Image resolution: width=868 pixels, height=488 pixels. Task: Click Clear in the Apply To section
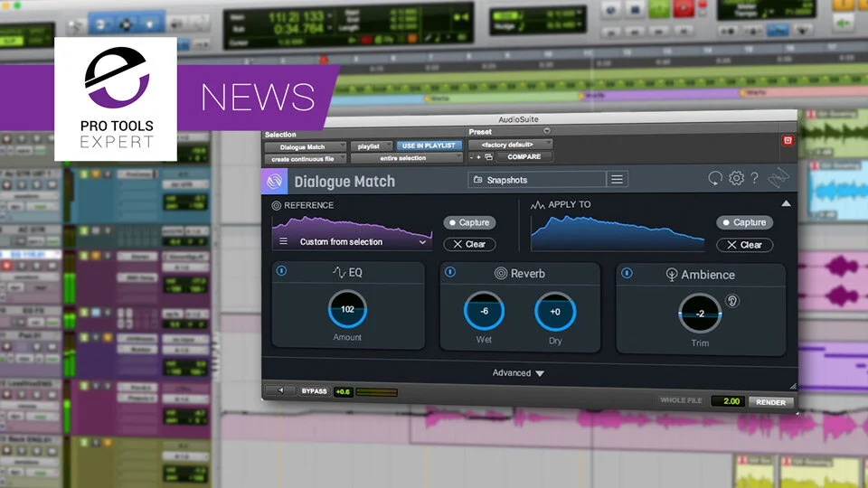(x=744, y=245)
